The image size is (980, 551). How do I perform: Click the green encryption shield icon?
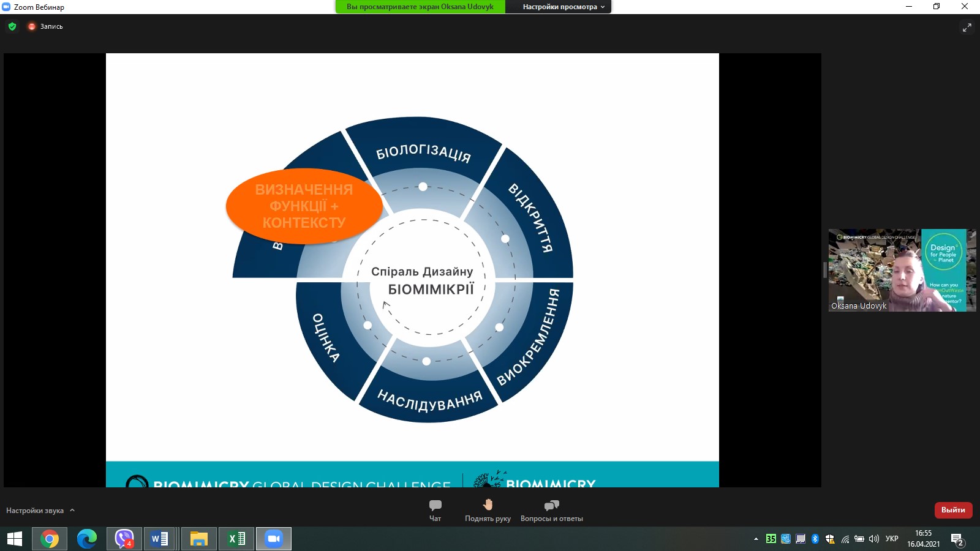tap(12, 26)
